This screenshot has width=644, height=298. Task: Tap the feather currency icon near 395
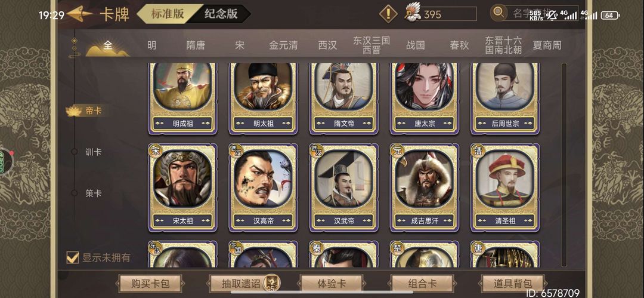click(x=413, y=13)
